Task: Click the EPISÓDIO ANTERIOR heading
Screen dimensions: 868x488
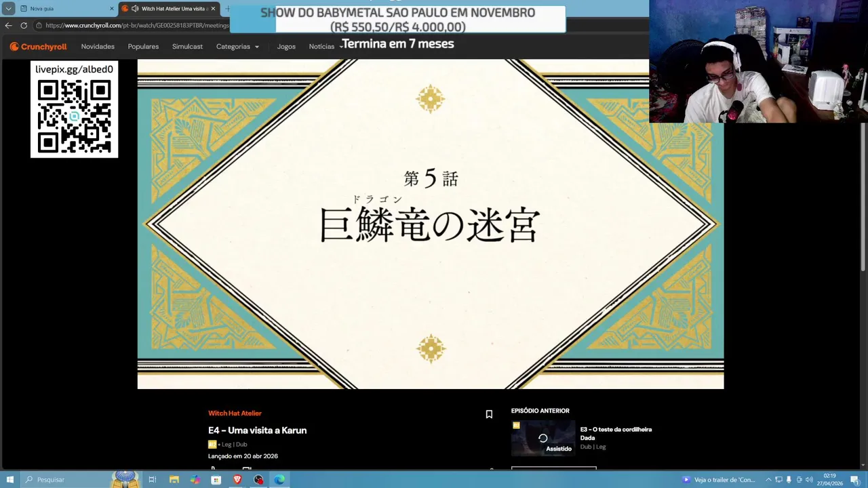Action: [540, 411]
